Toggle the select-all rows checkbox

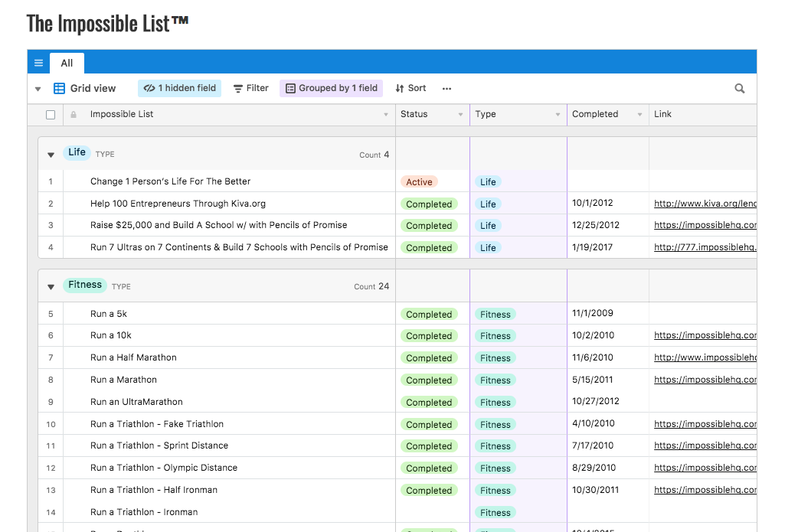click(x=51, y=114)
